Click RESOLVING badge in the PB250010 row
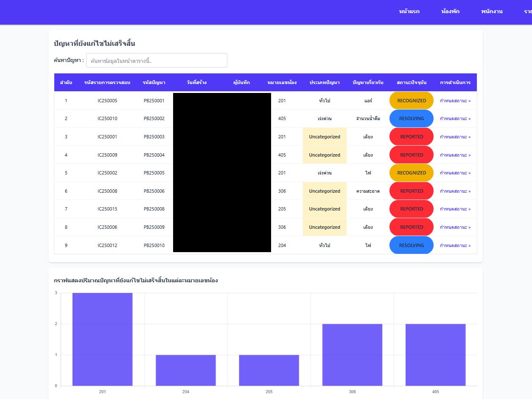 [x=411, y=245]
